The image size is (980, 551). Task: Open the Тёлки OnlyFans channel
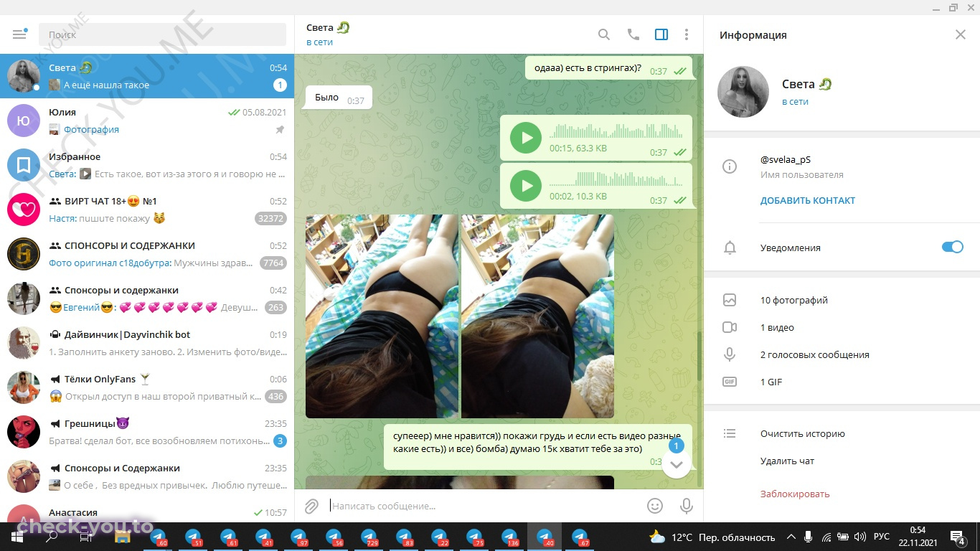pos(147,387)
